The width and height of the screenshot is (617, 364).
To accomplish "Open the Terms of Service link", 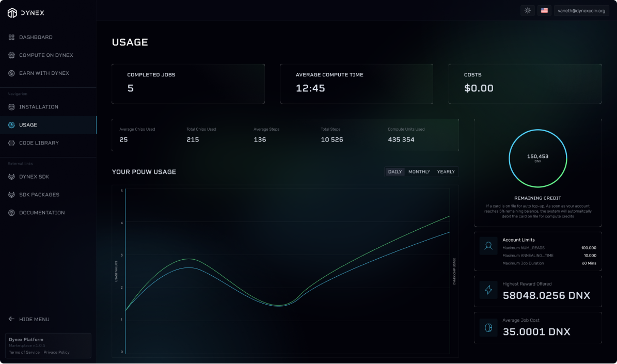I will click(x=24, y=353).
